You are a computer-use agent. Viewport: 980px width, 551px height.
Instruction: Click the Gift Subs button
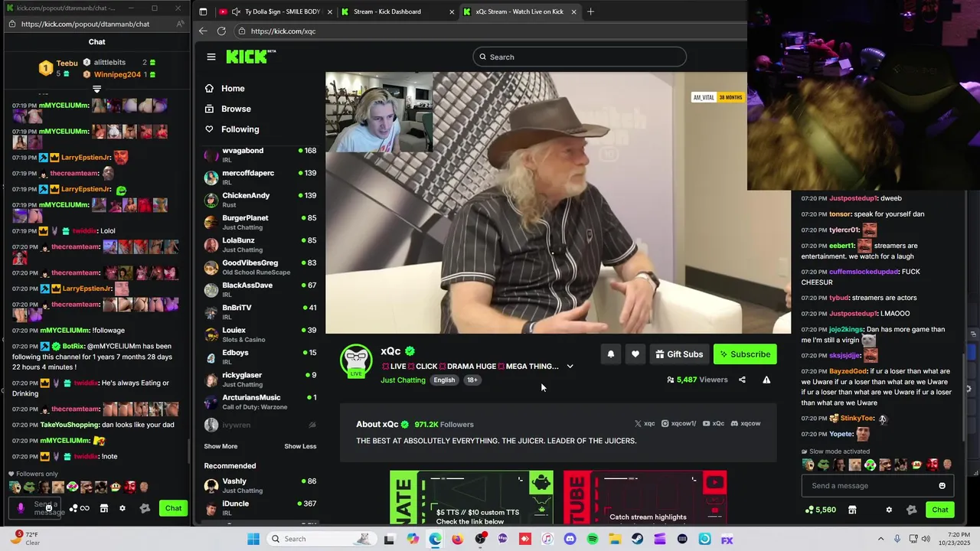tap(679, 354)
